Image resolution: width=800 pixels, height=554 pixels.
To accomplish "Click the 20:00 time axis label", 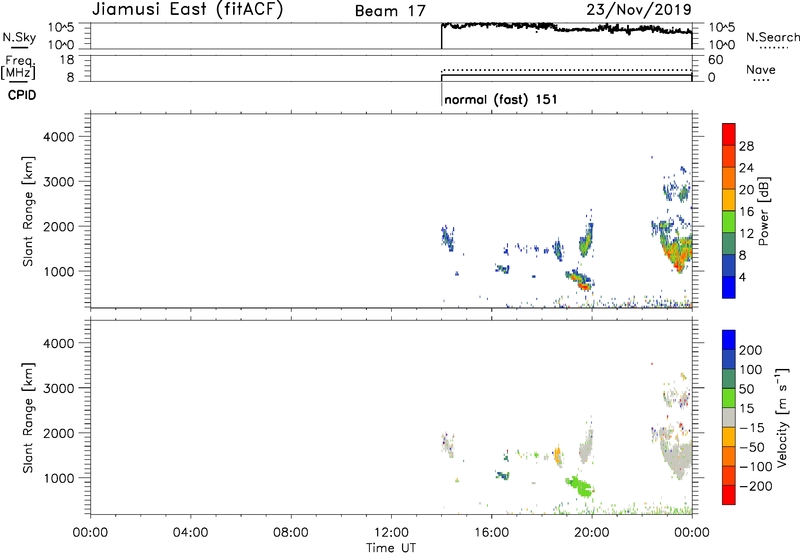I will [592, 533].
